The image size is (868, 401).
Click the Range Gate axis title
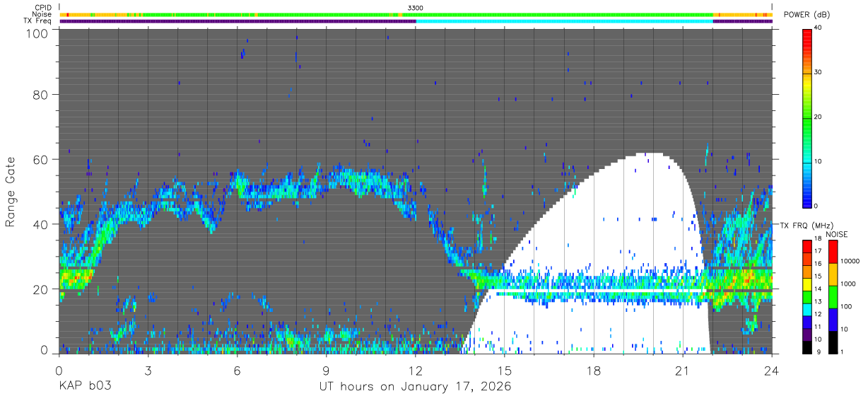coord(11,192)
